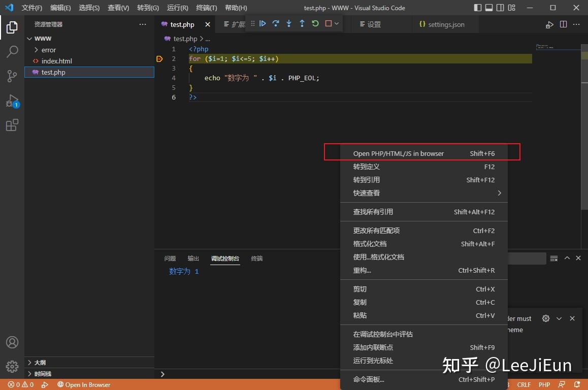Click the Step Over debug icon
The height and width of the screenshot is (390, 588).
tap(276, 23)
